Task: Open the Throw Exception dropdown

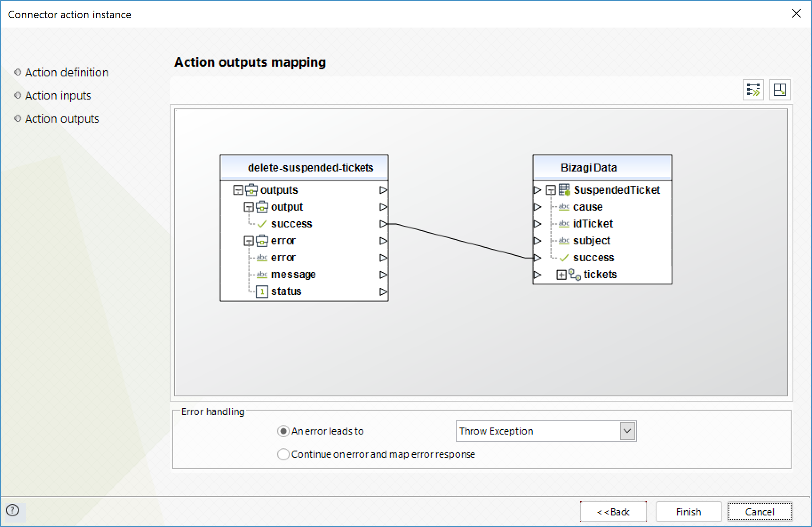Action: coord(627,431)
